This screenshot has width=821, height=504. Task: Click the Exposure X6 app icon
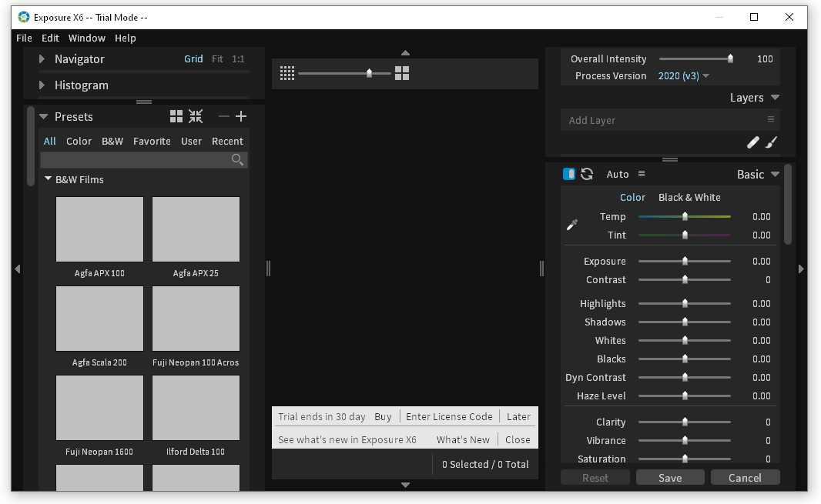coord(24,17)
